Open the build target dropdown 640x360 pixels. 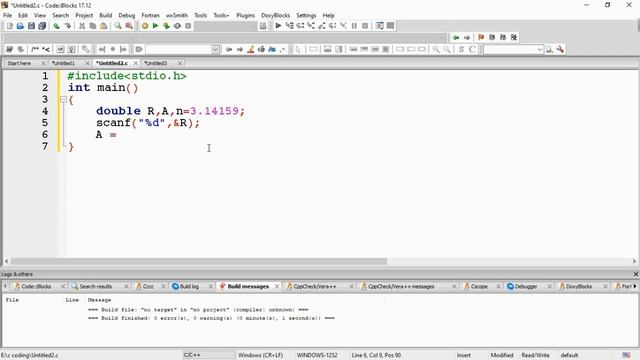pyautogui.click(x=225, y=26)
